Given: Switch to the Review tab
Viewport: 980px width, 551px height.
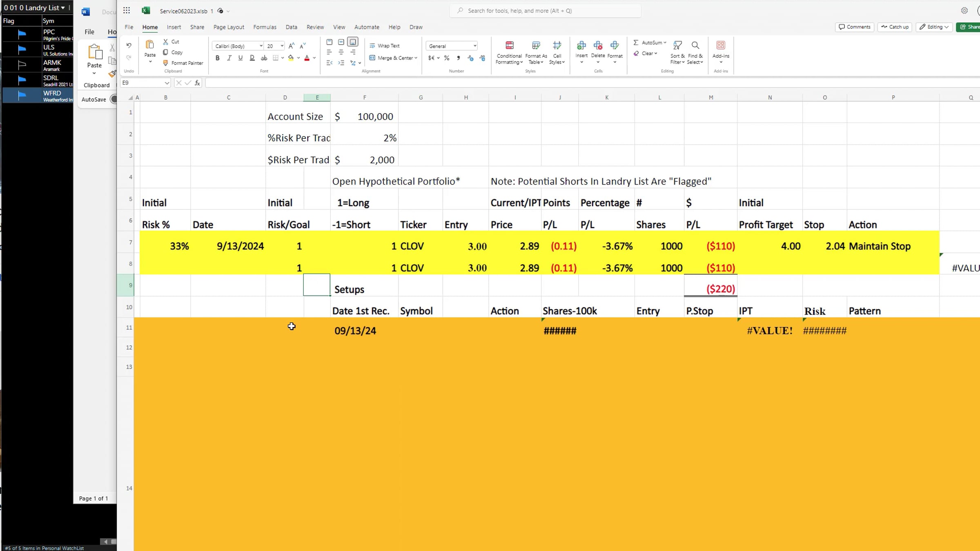Looking at the screenshot, I should tap(315, 27).
